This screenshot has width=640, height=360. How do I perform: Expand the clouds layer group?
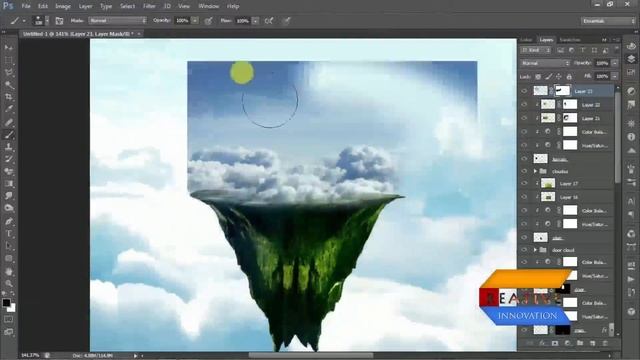point(535,171)
